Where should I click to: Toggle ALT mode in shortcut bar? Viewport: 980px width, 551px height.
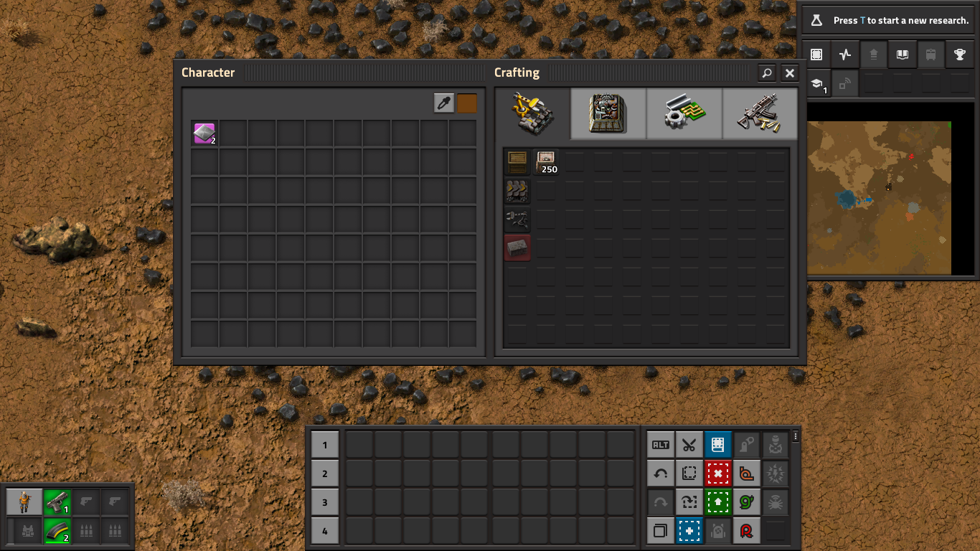coord(661,445)
